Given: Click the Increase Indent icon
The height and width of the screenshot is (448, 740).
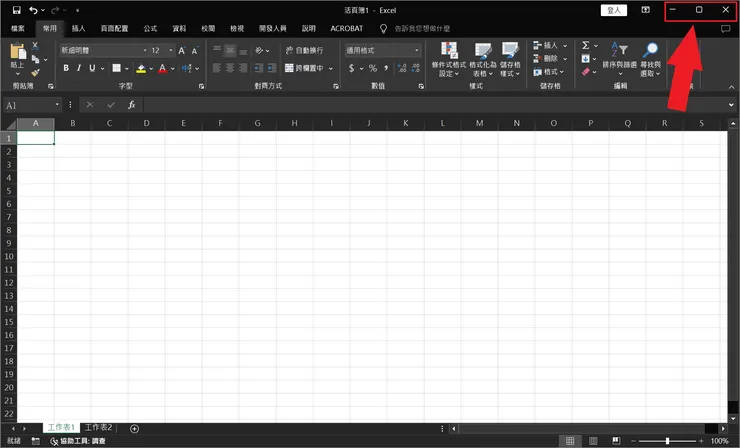Looking at the screenshot, I should pos(271,68).
